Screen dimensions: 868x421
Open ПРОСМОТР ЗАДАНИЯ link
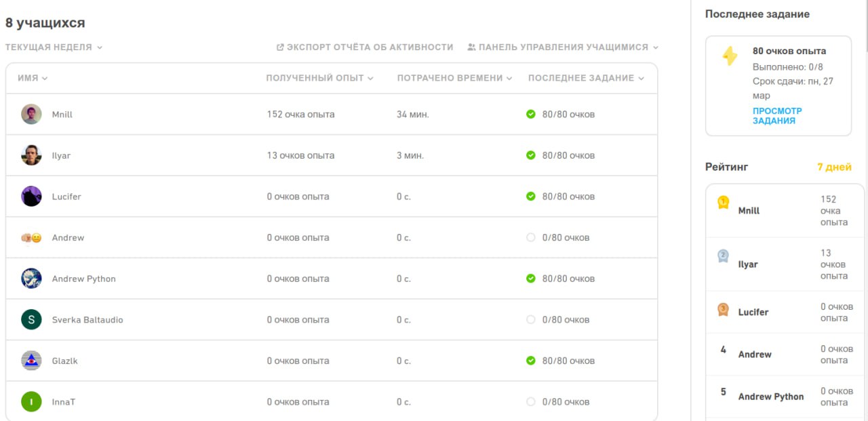(777, 116)
